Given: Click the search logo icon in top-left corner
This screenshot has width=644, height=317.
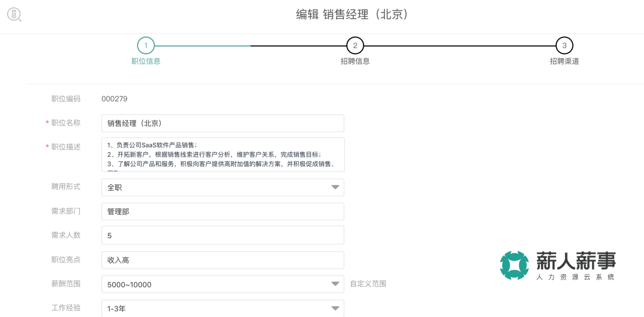Looking at the screenshot, I should (x=14, y=15).
